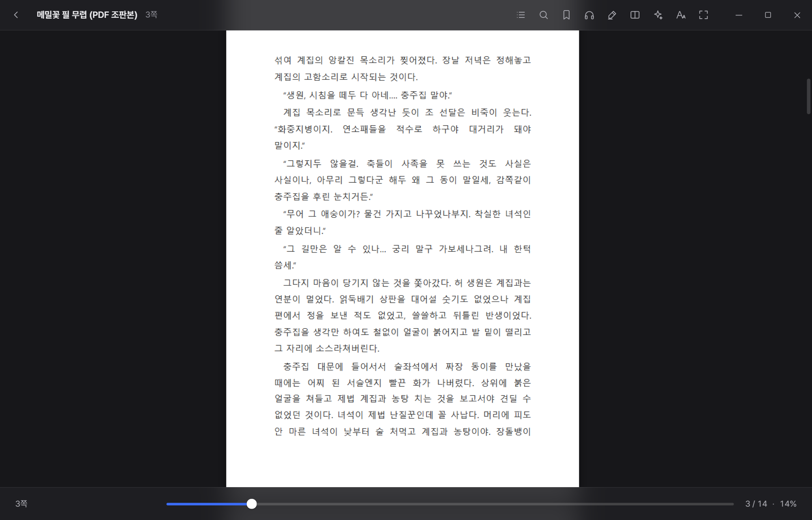Click the 3쪽 indicator in bottom bar
This screenshot has width=812, height=520.
click(22, 504)
